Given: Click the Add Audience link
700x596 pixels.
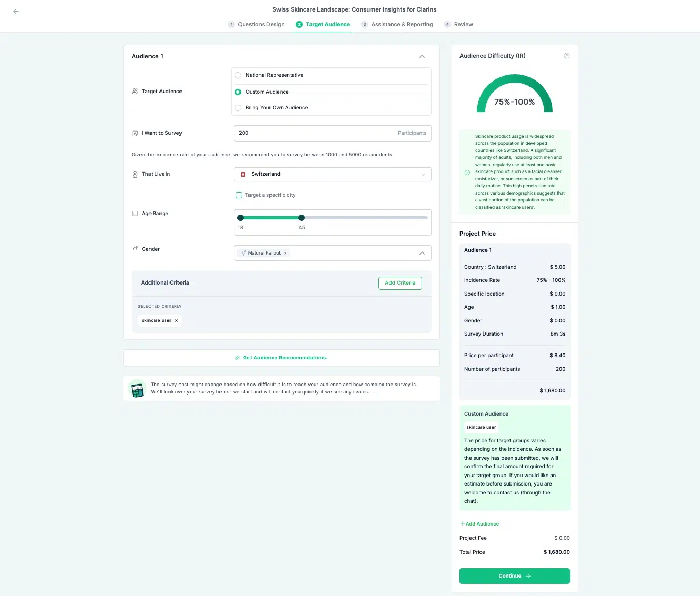Looking at the screenshot, I should (x=479, y=524).
